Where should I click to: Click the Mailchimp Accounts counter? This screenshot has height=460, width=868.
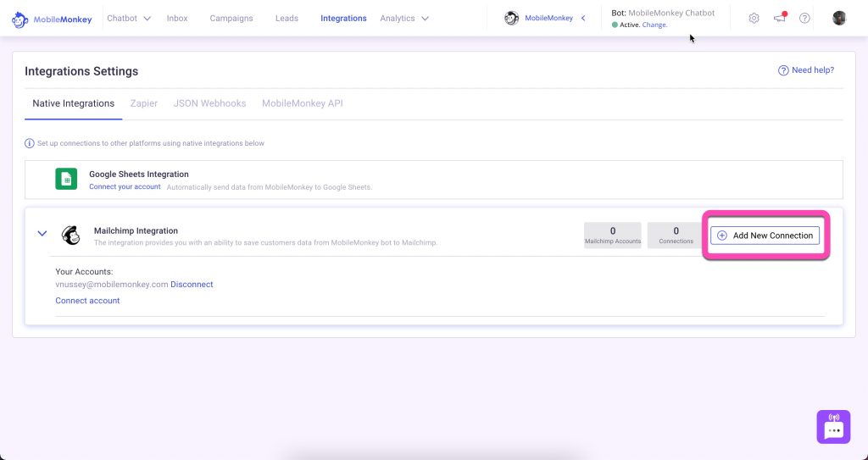(x=613, y=236)
